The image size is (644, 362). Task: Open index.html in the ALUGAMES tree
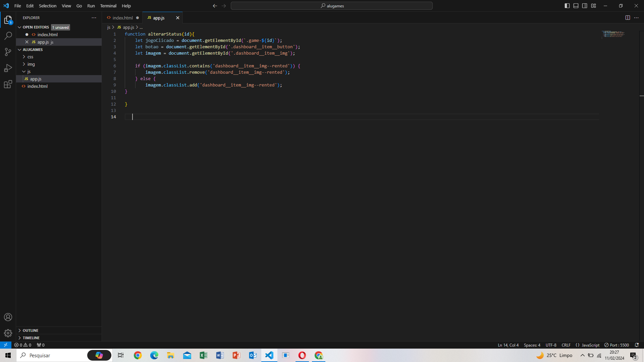[59, 86]
